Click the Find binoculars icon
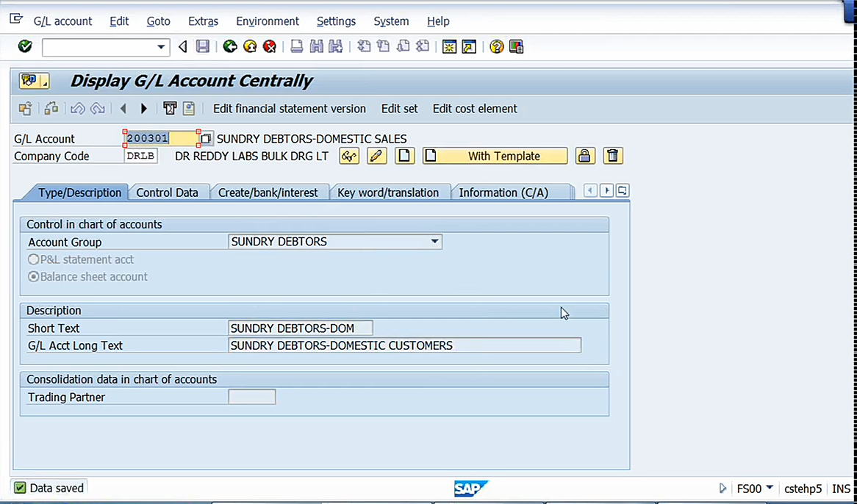Viewport: 857px width, 504px height. click(x=316, y=46)
